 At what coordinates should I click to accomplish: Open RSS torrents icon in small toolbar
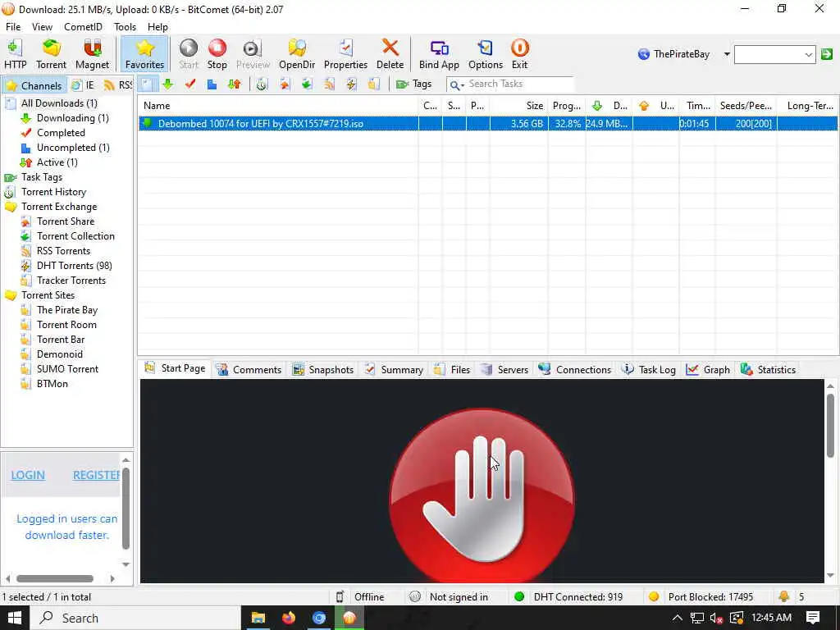(x=329, y=84)
